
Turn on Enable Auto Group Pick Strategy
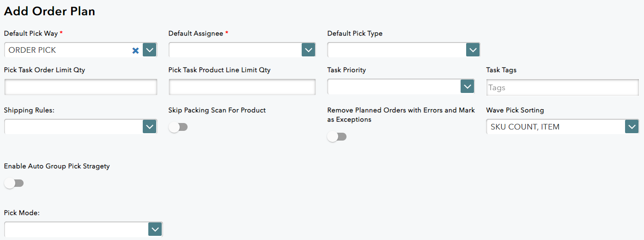[14, 183]
